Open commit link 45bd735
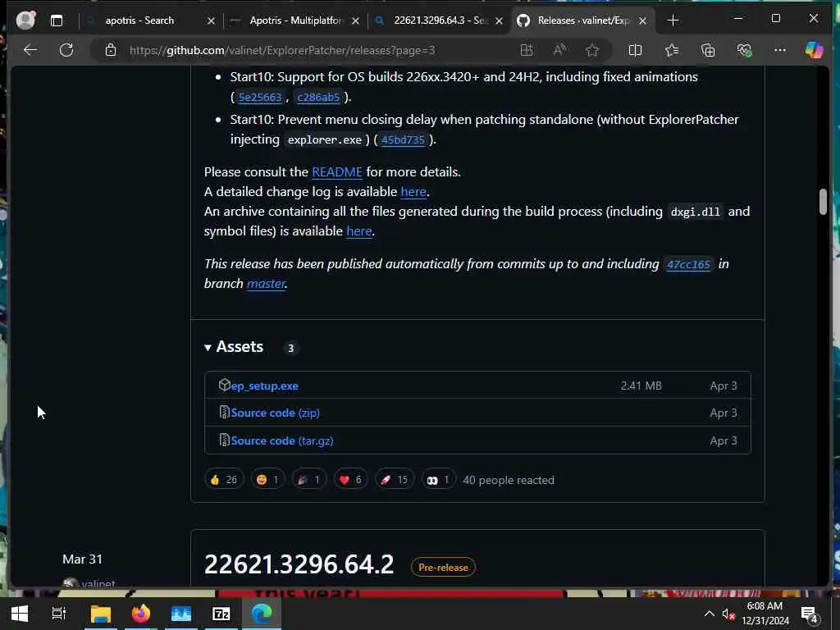The image size is (840, 630). tap(403, 139)
